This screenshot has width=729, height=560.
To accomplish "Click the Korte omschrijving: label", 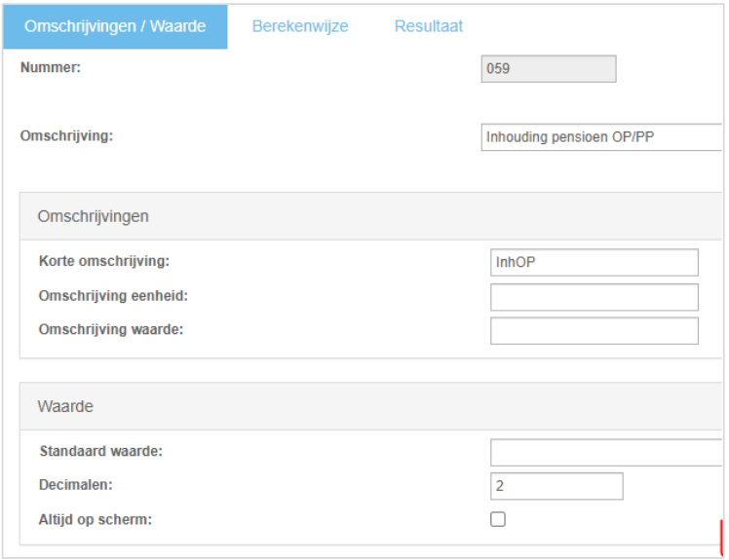I will [x=104, y=261].
